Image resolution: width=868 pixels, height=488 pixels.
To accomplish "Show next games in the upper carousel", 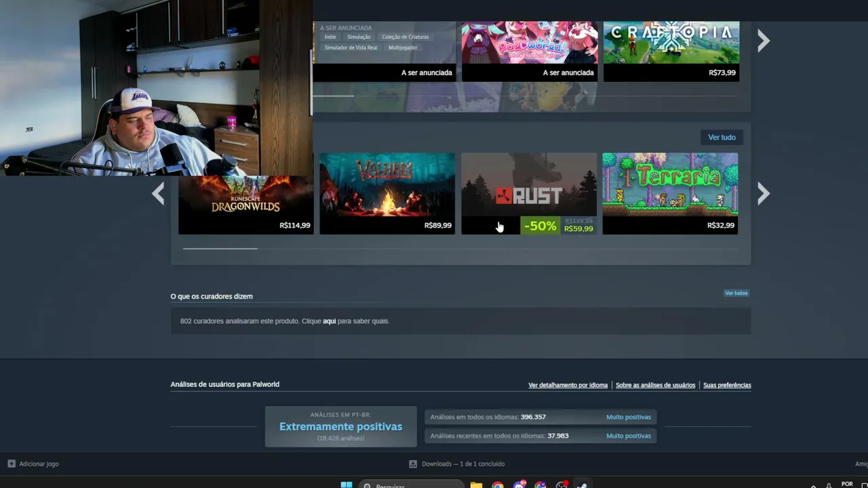I will [x=764, y=41].
